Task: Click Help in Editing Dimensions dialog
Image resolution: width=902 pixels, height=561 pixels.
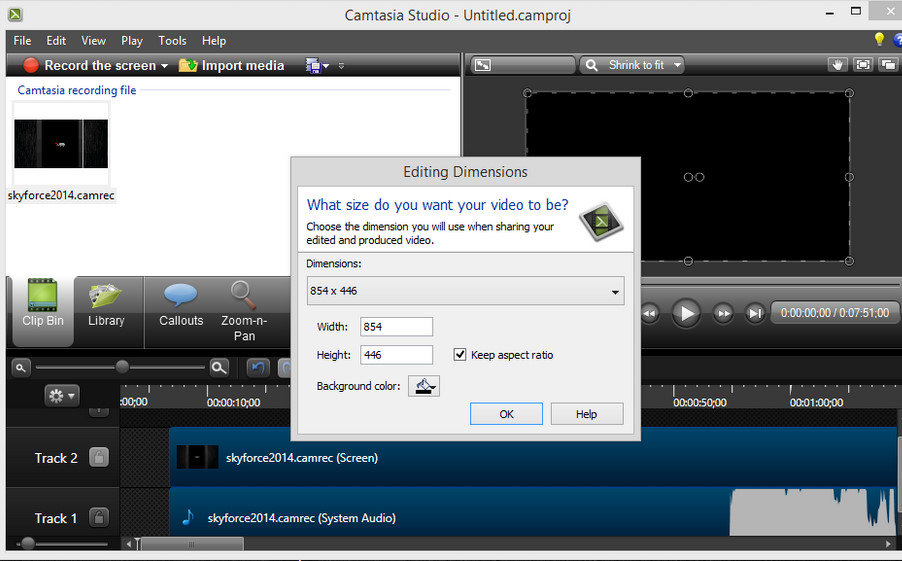Action: point(587,414)
